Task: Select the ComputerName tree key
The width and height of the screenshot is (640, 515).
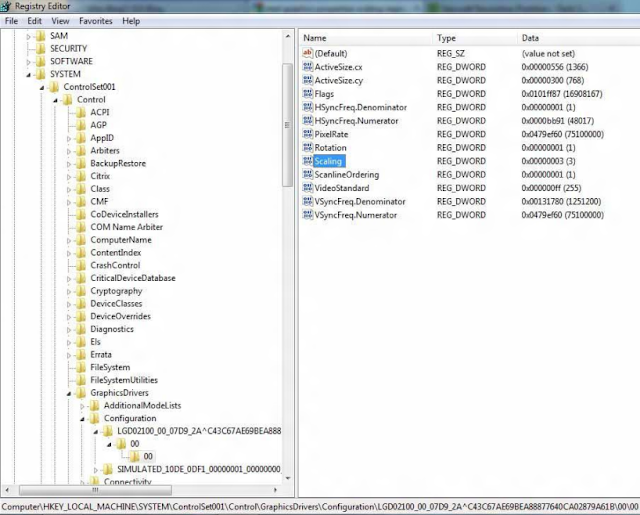Action: point(121,240)
